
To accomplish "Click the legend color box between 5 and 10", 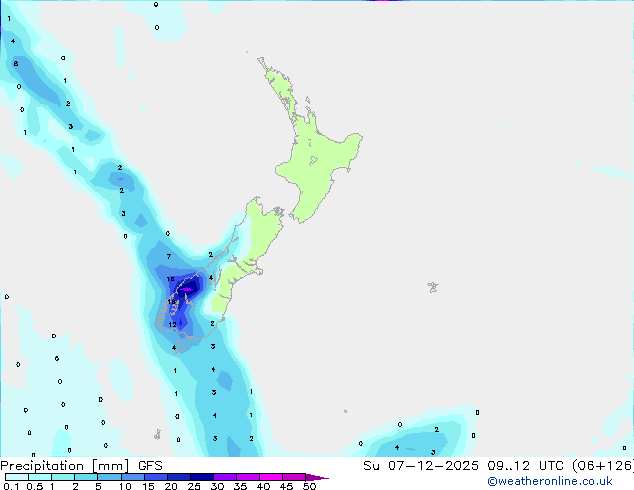I will point(109,477).
